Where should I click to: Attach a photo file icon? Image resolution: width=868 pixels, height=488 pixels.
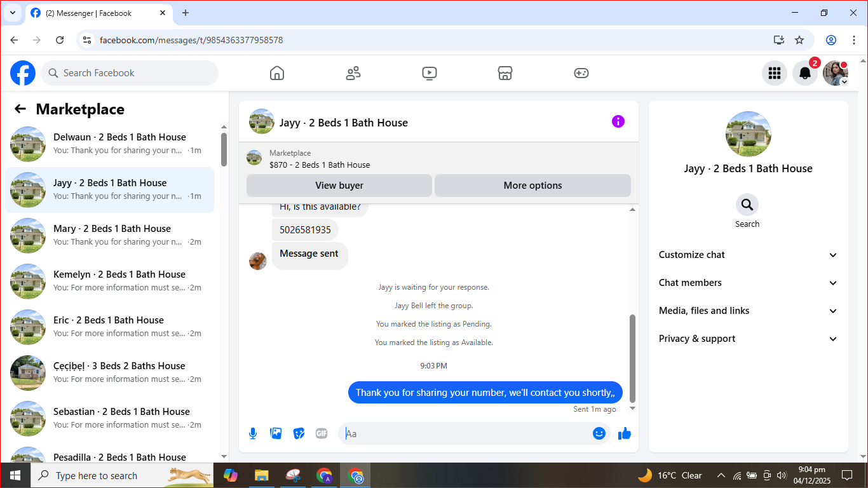point(276,433)
